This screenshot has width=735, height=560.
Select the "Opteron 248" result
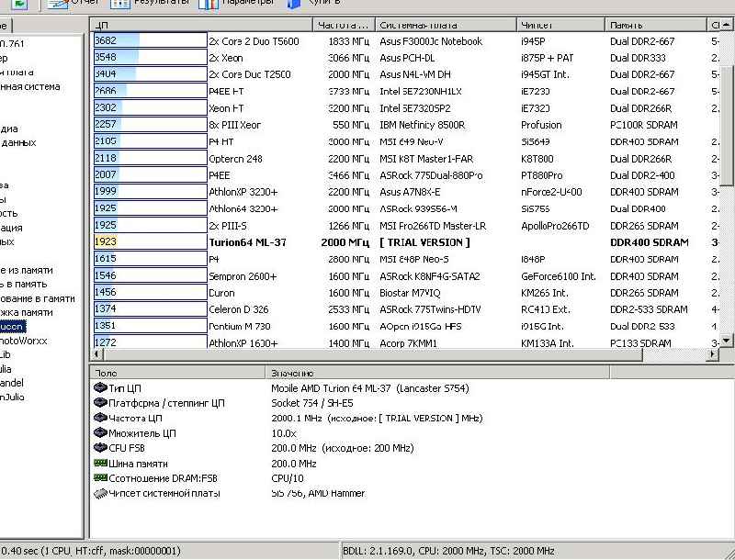pos(235,159)
